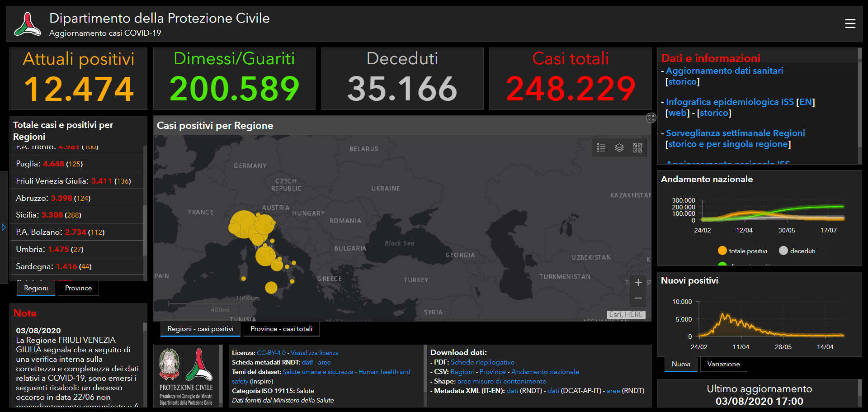This screenshot has width=868, height=412.
Task: Open Aggiornamento dati sanitari link
Action: [x=724, y=71]
